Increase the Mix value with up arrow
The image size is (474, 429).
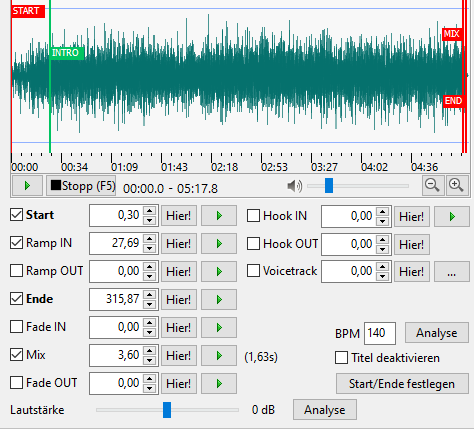(150, 351)
